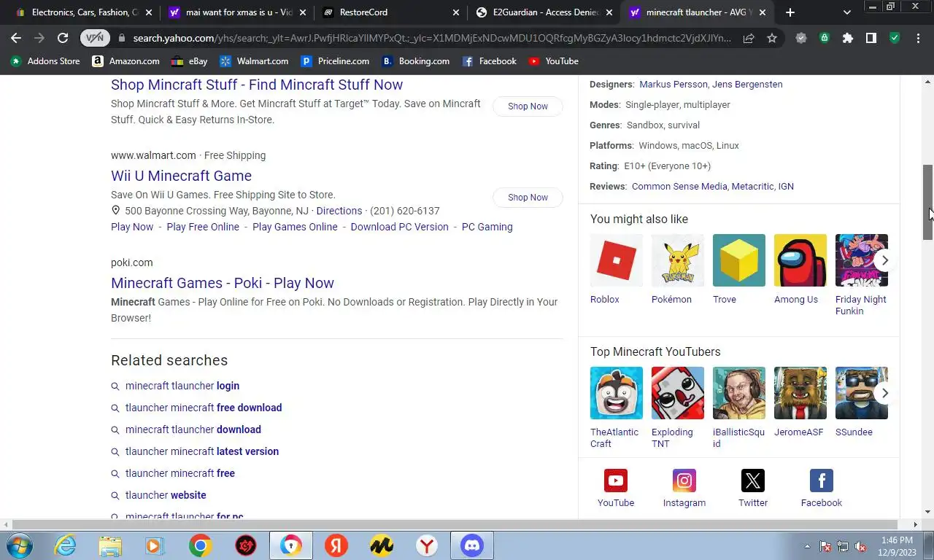This screenshot has width=934, height=560.
Task: Open Priceline.com bookmark
Action: coord(335,61)
